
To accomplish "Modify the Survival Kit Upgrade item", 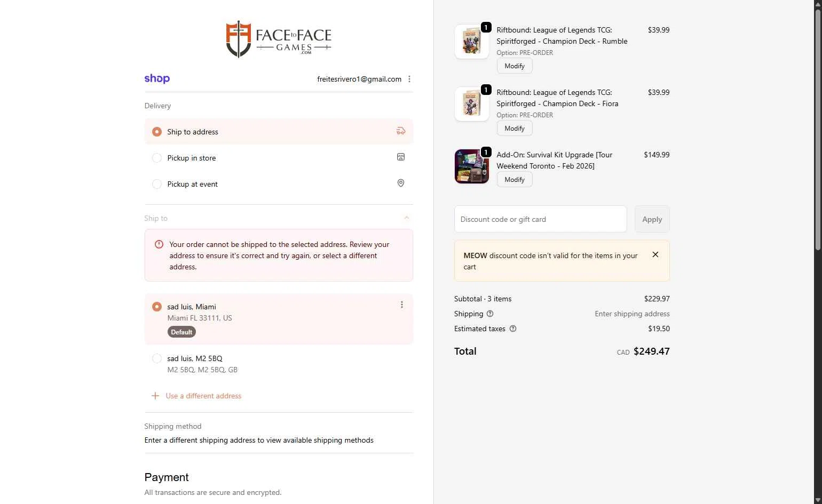I will point(515,180).
